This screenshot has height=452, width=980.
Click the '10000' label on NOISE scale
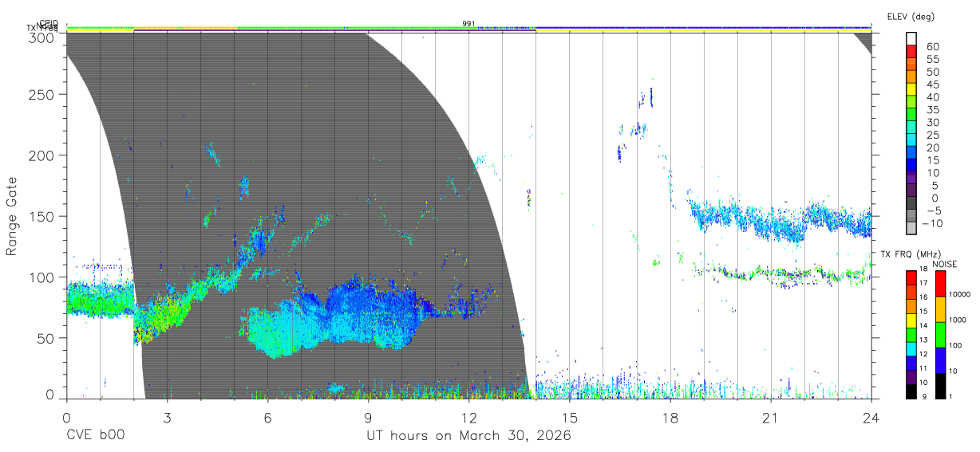click(961, 294)
